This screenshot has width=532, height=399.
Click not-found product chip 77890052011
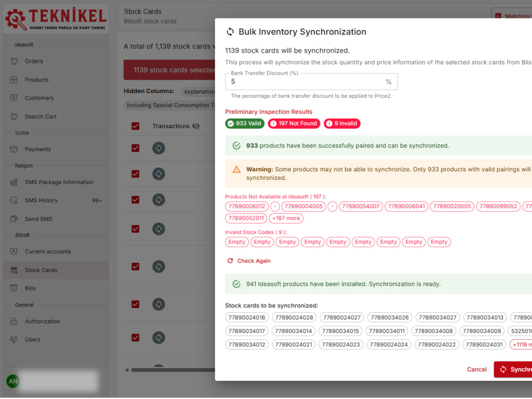click(246, 218)
